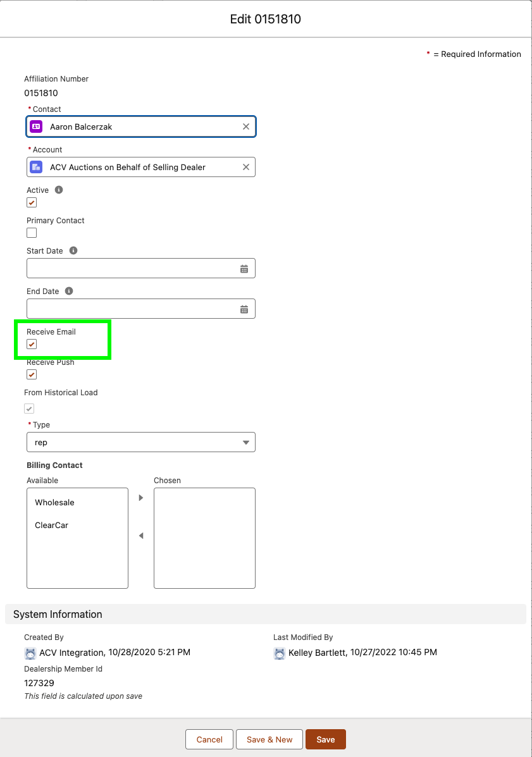Disable the Receive Push checkbox
Image resolution: width=532 pixels, height=757 pixels.
point(32,374)
